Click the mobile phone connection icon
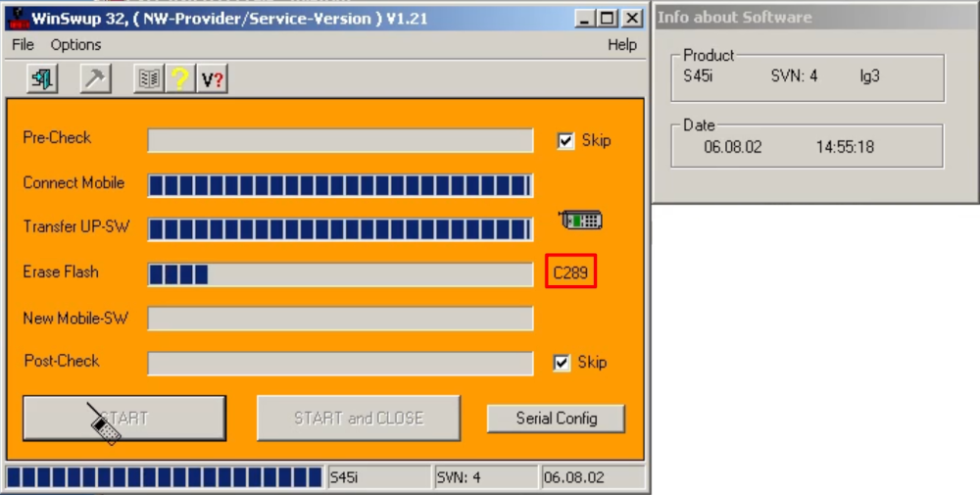This screenshot has height=495, width=980. 580,221
